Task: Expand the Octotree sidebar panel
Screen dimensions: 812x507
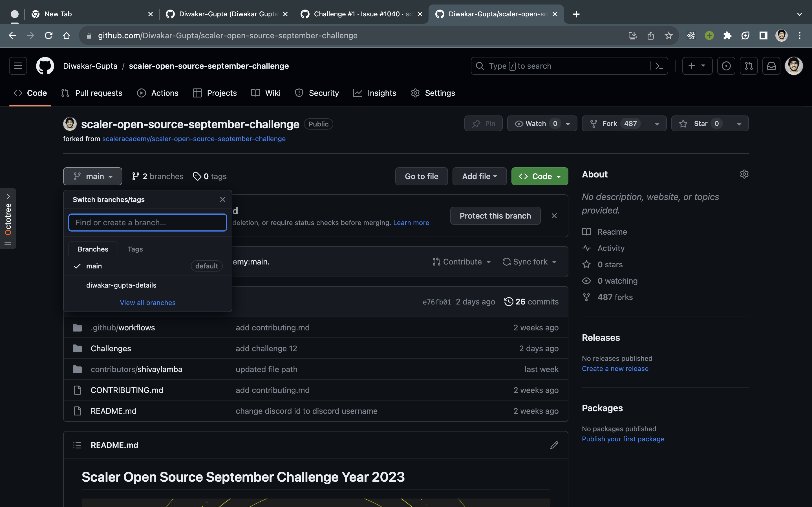Action: tap(8, 196)
